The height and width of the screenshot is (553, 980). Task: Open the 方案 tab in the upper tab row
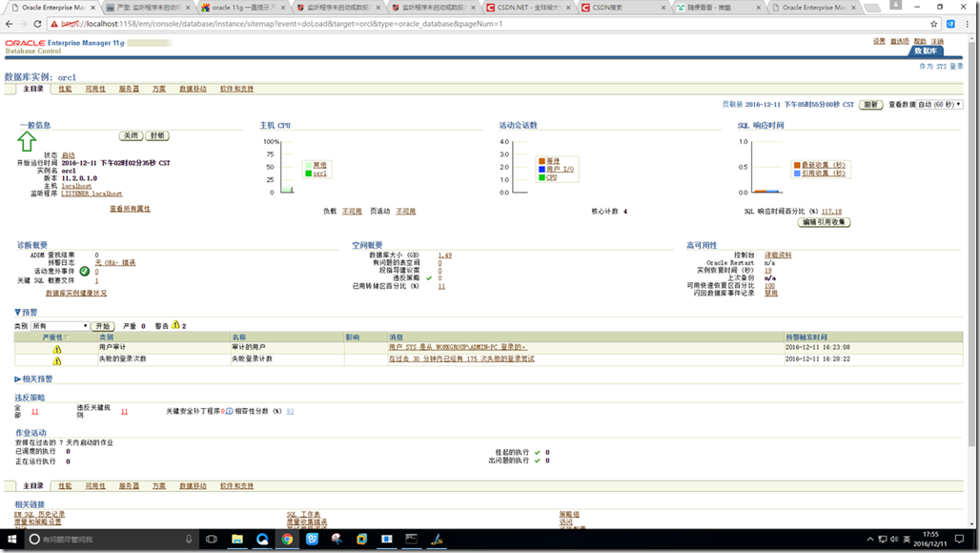(159, 89)
